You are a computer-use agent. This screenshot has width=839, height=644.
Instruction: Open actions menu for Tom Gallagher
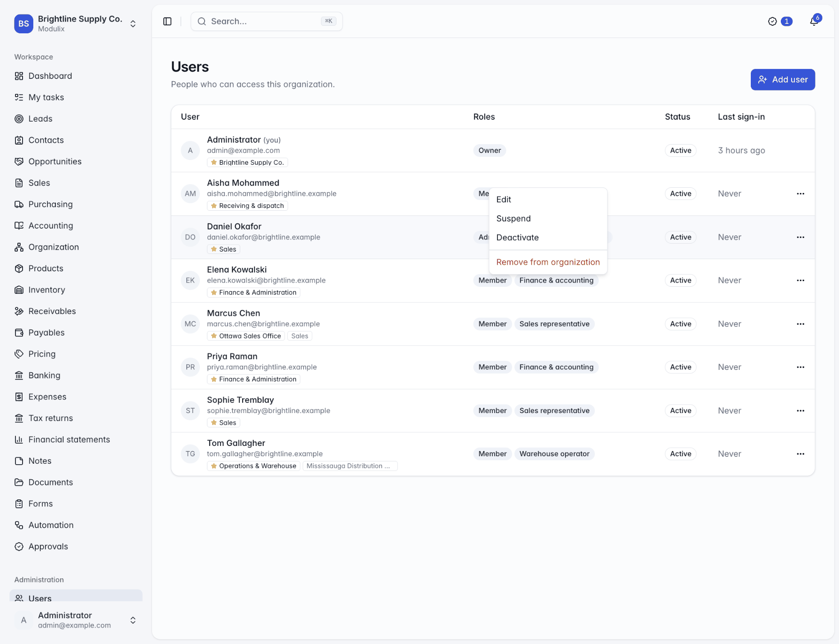[x=801, y=454]
